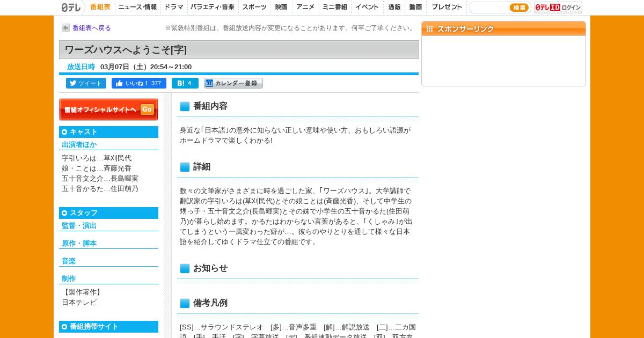Select the 通販 menu item

[394, 7]
